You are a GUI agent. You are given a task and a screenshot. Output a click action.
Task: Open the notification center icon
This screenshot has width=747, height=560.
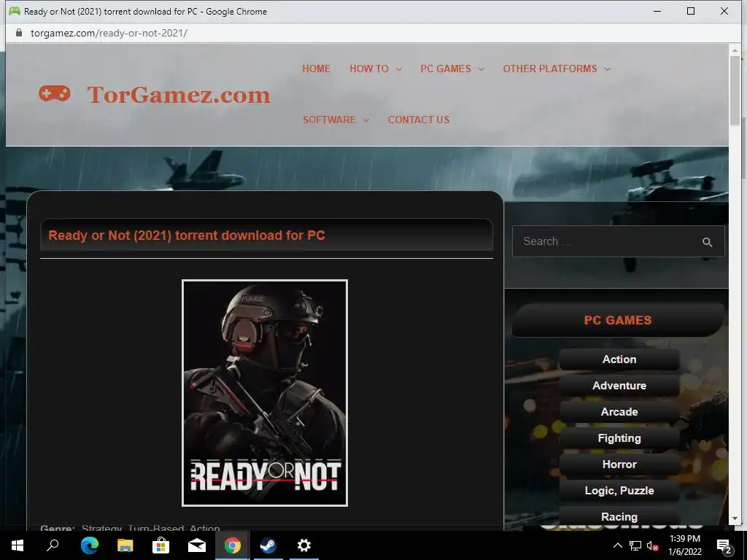pos(724,545)
